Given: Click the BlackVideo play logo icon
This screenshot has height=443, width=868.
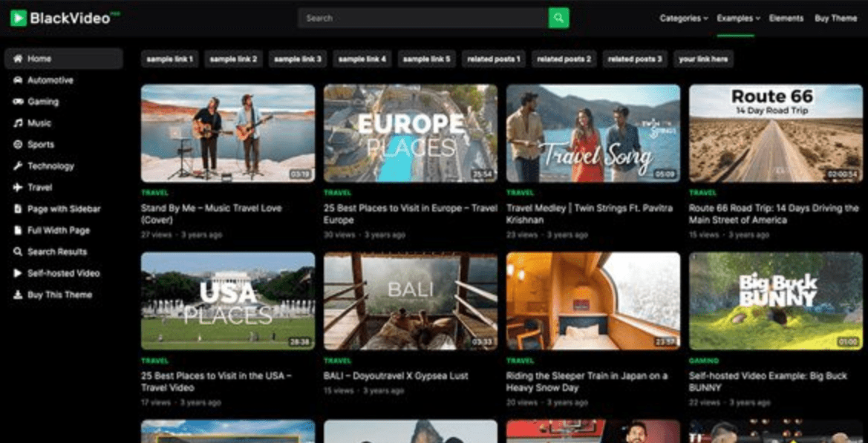Looking at the screenshot, I should (x=19, y=18).
